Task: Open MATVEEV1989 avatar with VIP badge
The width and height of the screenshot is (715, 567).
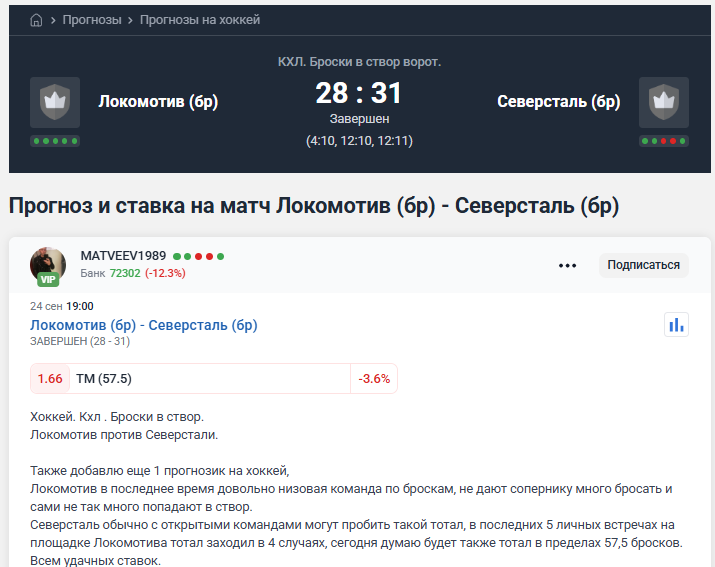Action: pos(48,266)
